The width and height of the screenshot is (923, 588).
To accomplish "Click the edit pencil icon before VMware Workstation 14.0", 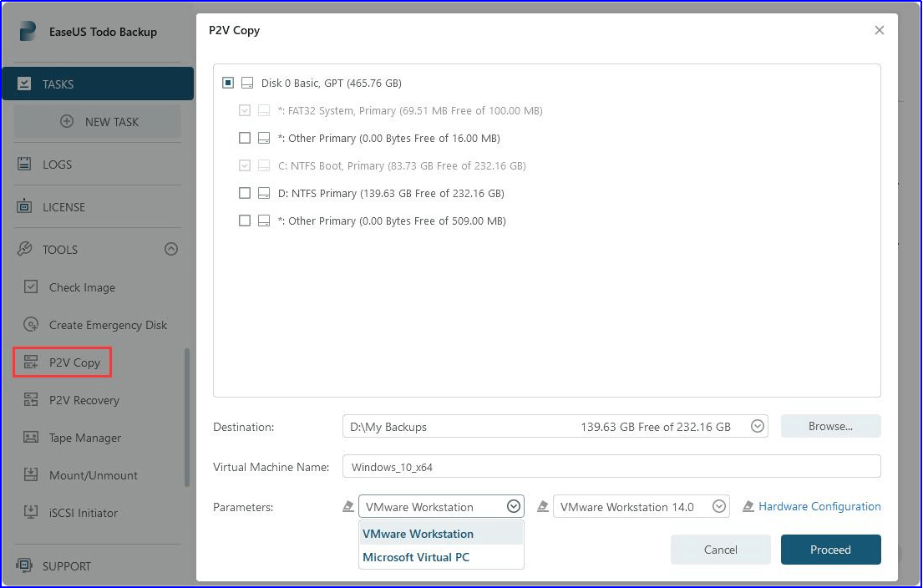I will [543, 506].
